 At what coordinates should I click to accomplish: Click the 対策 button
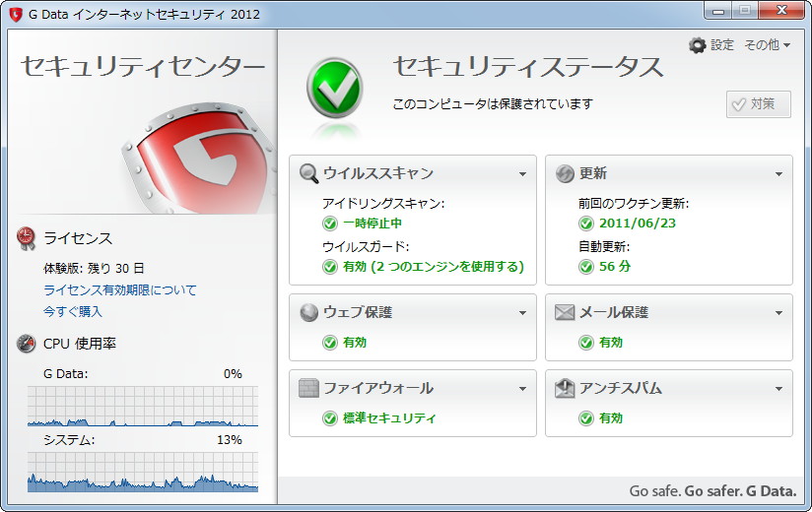click(759, 104)
